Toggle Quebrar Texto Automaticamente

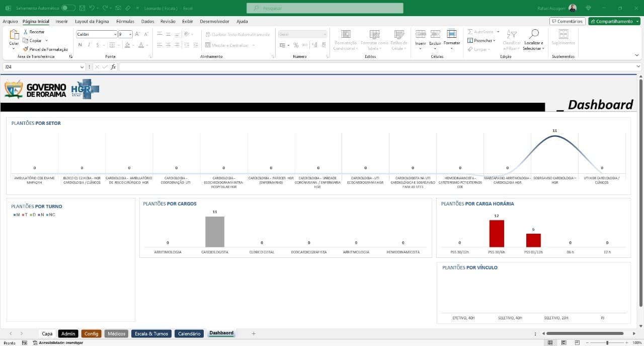click(x=237, y=34)
